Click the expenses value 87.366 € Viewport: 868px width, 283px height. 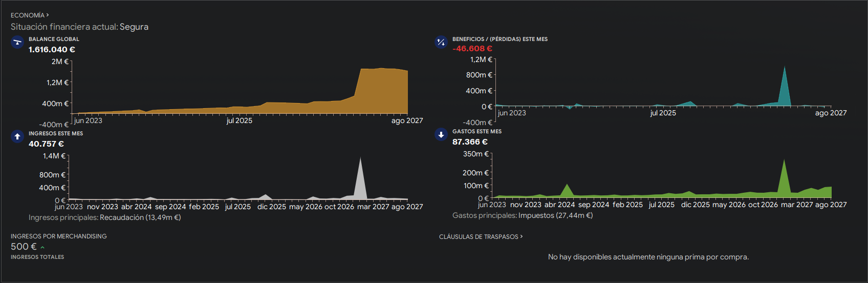coord(470,142)
